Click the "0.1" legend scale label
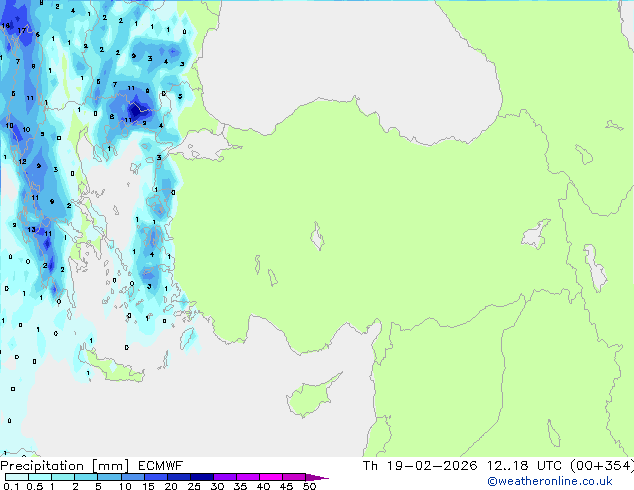Image resolution: width=634 pixels, height=490 pixels. point(11,486)
